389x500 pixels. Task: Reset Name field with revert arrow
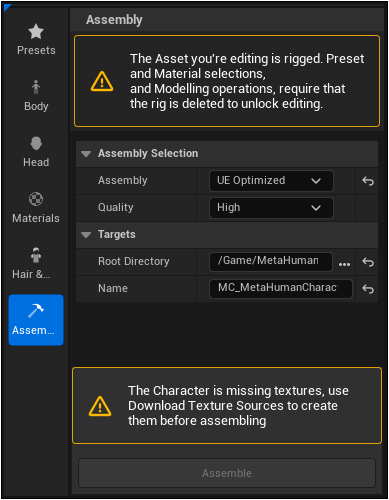click(x=368, y=289)
